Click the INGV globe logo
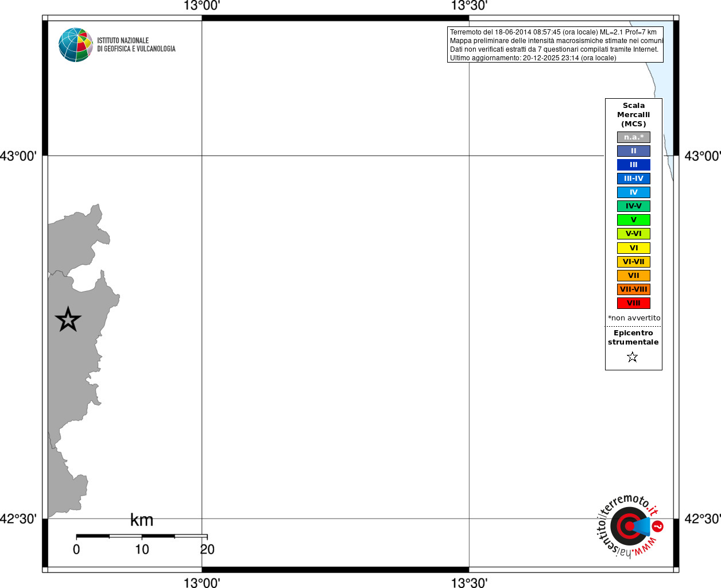Viewport: 721px width, 588px height. pyautogui.click(x=75, y=45)
